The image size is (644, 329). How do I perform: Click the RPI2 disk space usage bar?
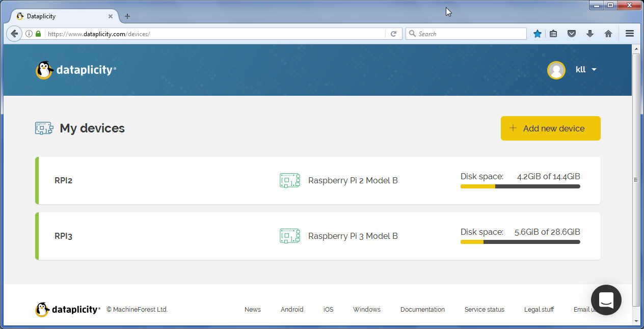(x=520, y=186)
